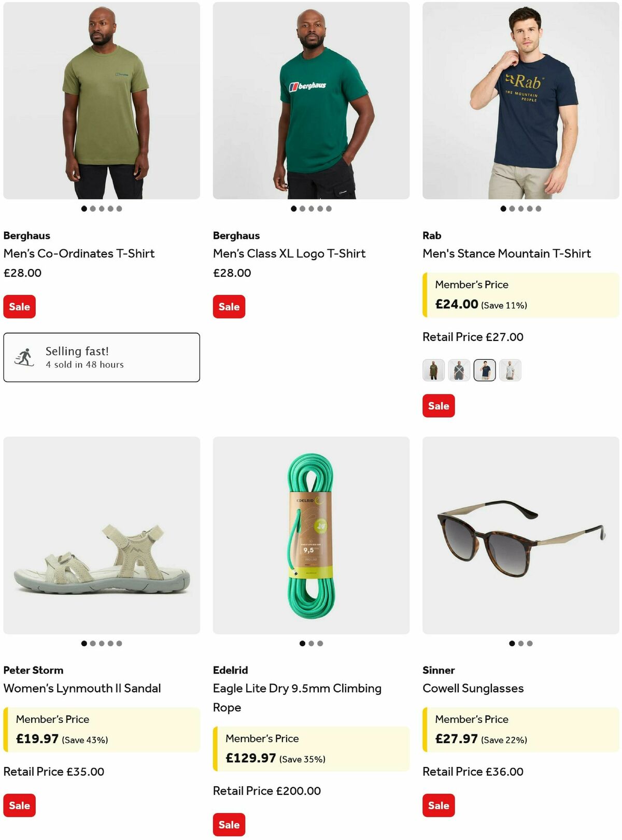
Task: Click the Sale badge under the Cowell Sunglasses
Action: click(439, 805)
